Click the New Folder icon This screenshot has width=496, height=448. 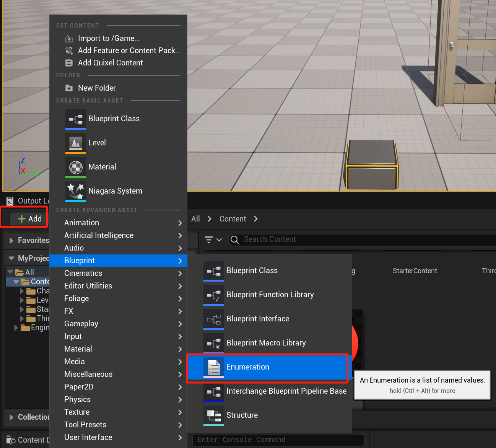69,88
